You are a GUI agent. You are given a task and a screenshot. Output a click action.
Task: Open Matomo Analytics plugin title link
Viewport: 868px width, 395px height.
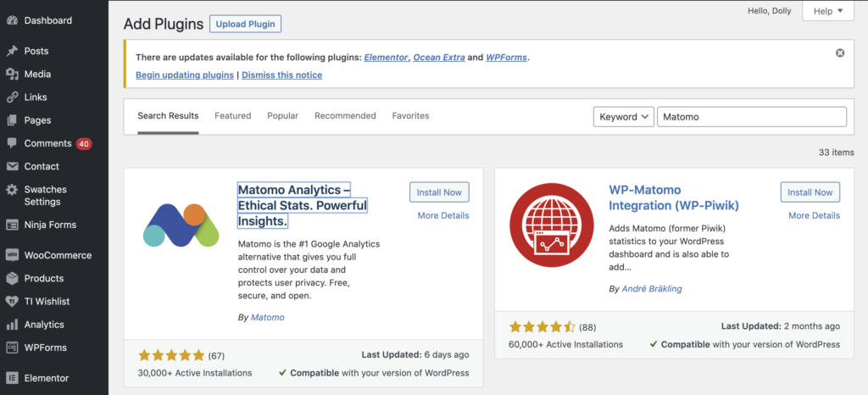click(x=303, y=205)
